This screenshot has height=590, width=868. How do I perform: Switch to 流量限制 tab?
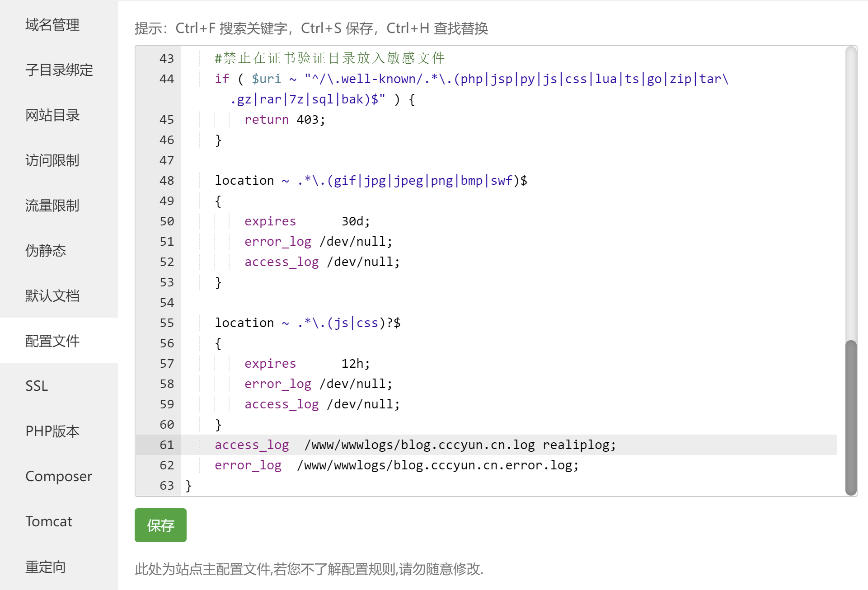point(52,206)
